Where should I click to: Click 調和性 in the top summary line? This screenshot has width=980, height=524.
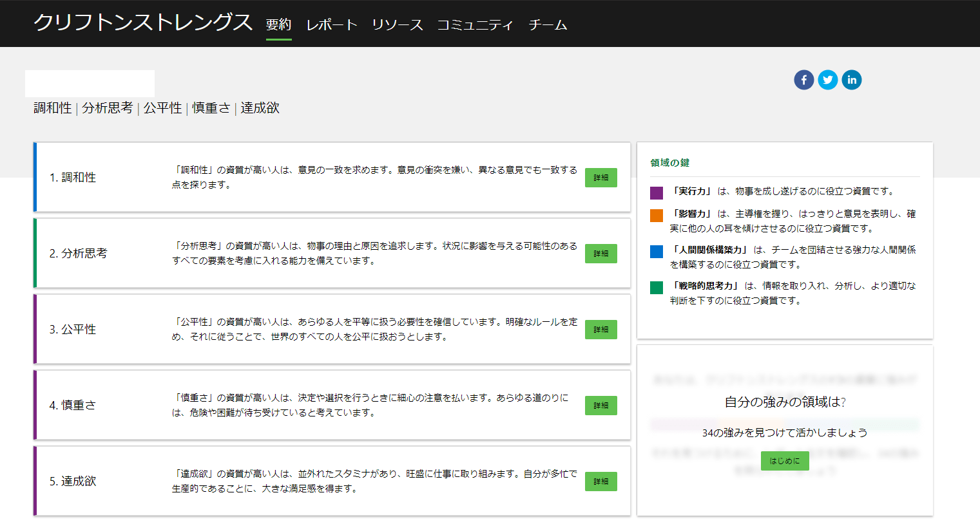[x=53, y=108]
